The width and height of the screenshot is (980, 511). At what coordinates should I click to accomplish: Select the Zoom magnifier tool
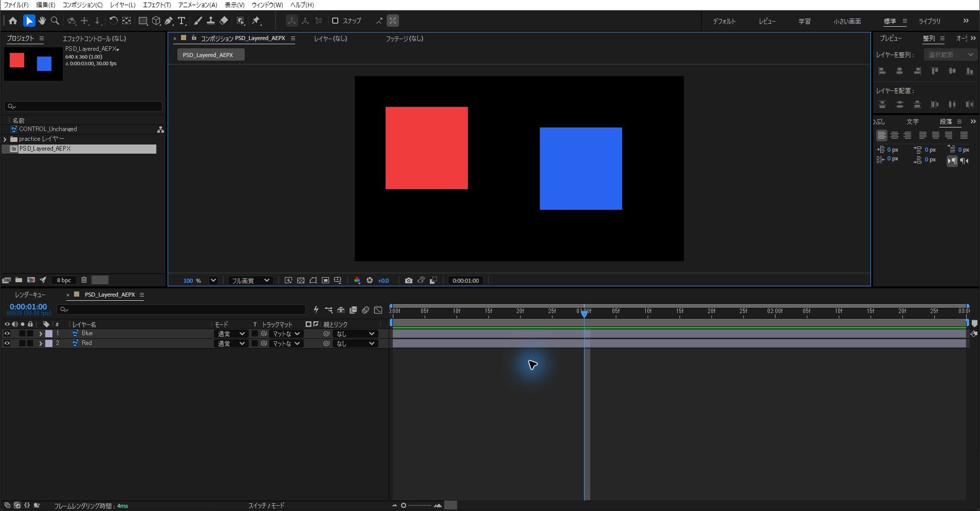(55, 21)
